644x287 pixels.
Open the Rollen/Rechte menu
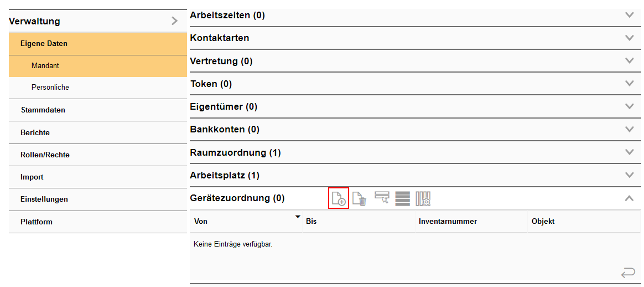pos(45,155)
